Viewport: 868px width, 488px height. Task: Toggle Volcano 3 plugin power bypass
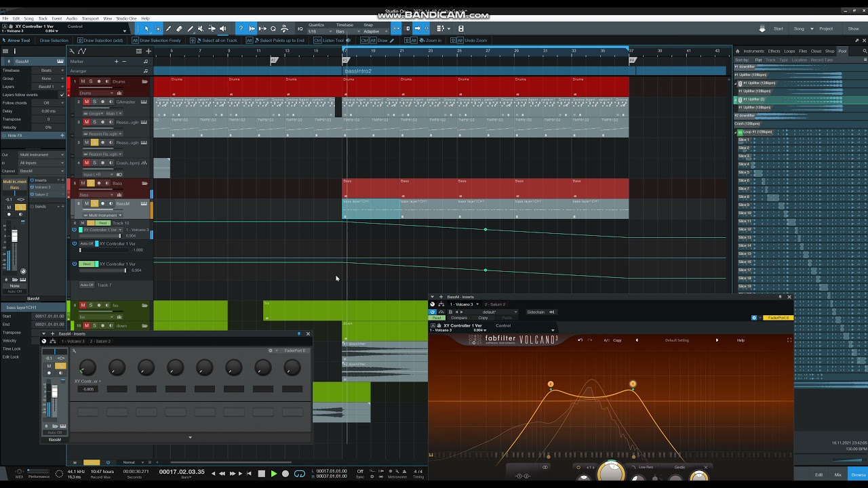tap(433, 312)
